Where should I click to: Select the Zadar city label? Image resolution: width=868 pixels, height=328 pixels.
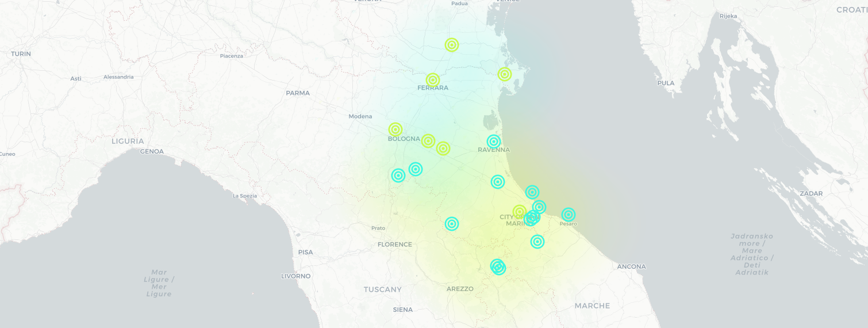[812, 194]
